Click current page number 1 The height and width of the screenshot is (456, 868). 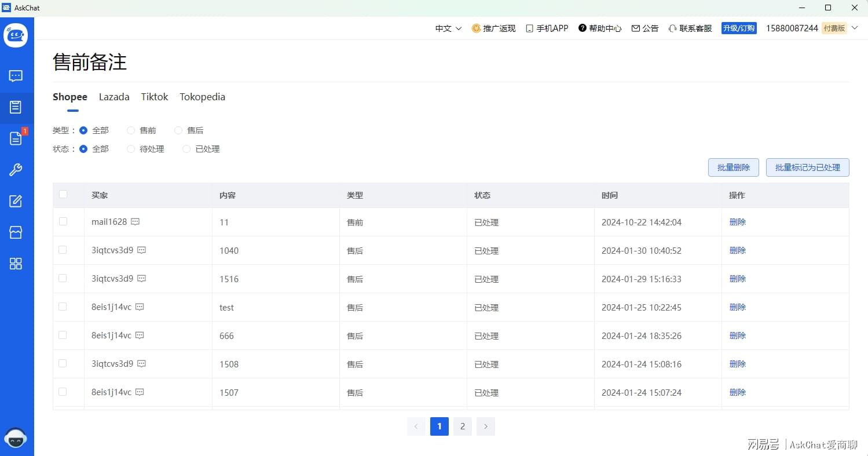pos(440,426)
